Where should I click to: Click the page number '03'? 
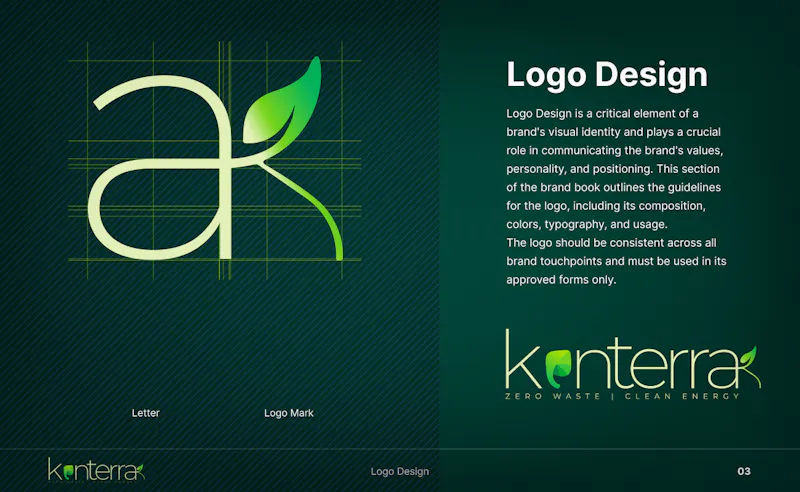pos(744,471)
